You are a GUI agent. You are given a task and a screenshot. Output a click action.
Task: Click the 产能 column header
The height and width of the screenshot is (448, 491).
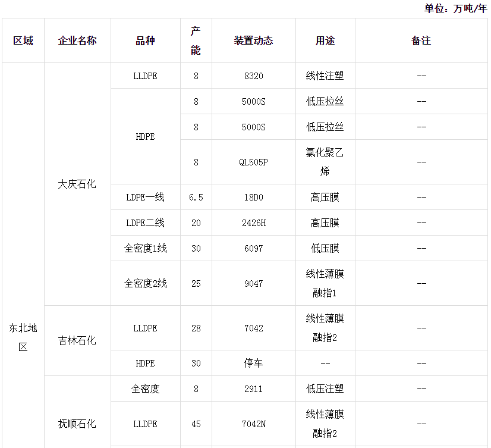[196, 40]
